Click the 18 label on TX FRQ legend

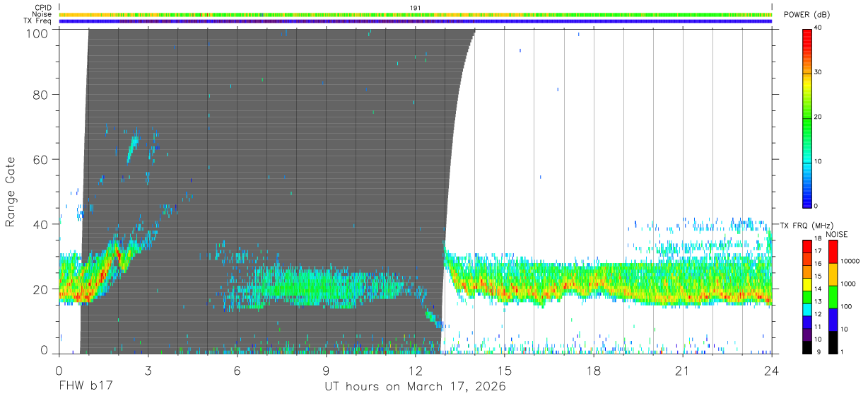click(x=819, y=239)
